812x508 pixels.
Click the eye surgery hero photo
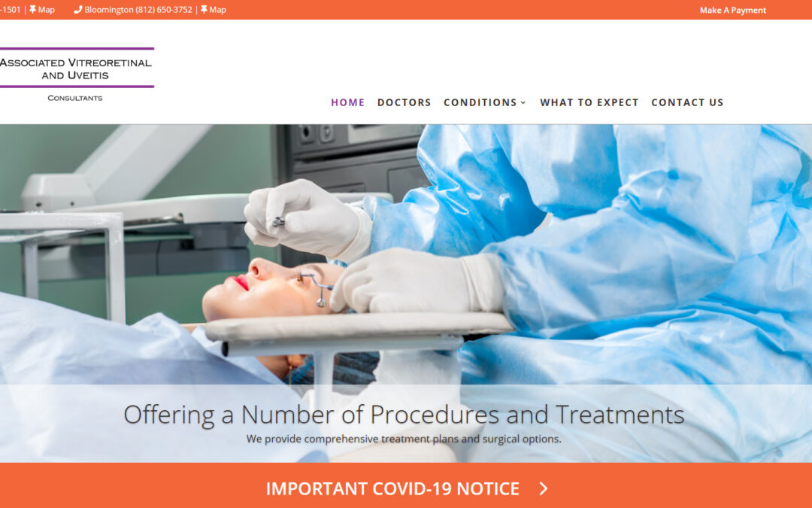point(406,254)
